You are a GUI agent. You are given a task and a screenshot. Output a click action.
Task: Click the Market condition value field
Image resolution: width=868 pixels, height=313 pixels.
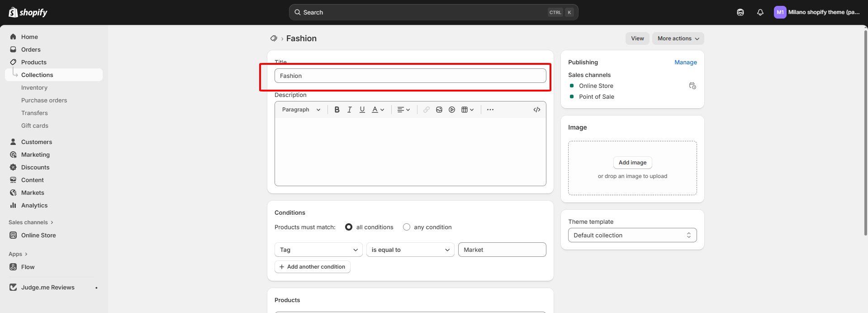pyautogui.click(x=502, y=250)
